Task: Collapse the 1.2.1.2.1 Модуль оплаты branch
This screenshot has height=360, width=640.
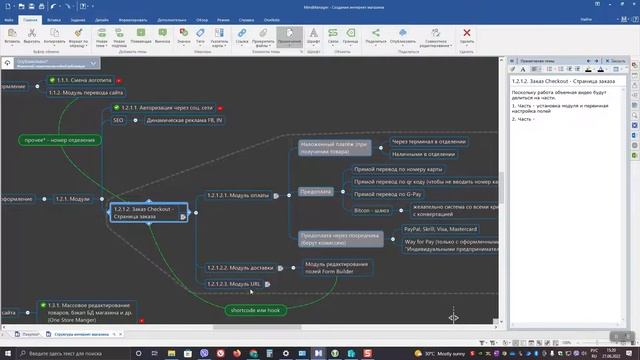Action: (x=289, y=196)
